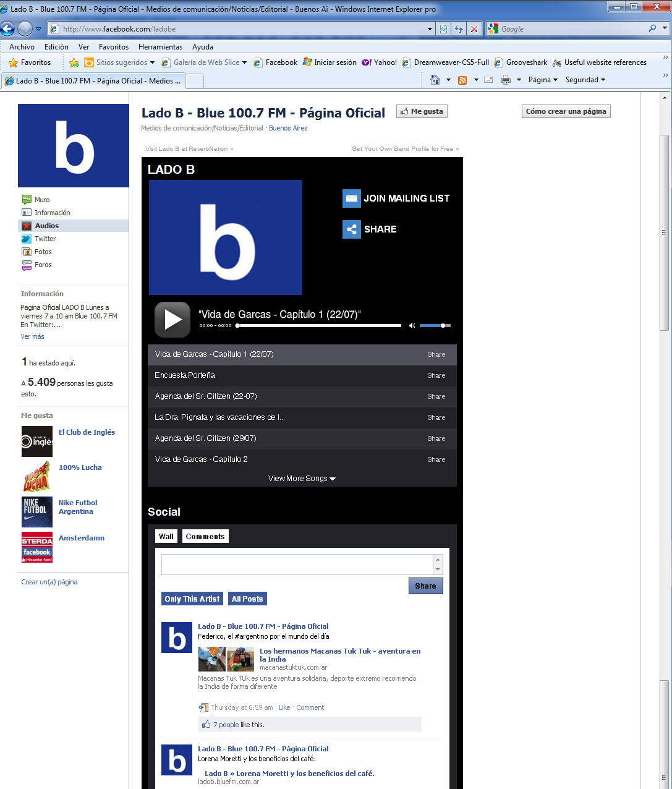
Task: Open the Yahoo! favorite
Action: coord(380,62)
